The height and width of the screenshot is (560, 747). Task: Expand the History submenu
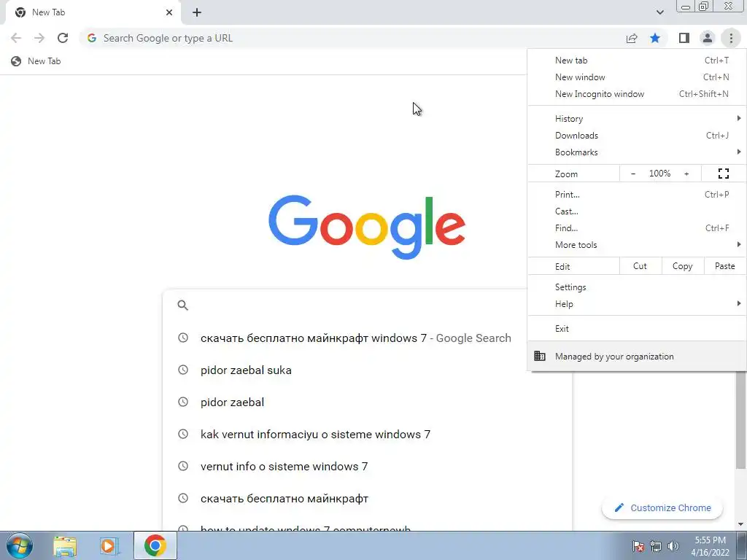(637, 119)
